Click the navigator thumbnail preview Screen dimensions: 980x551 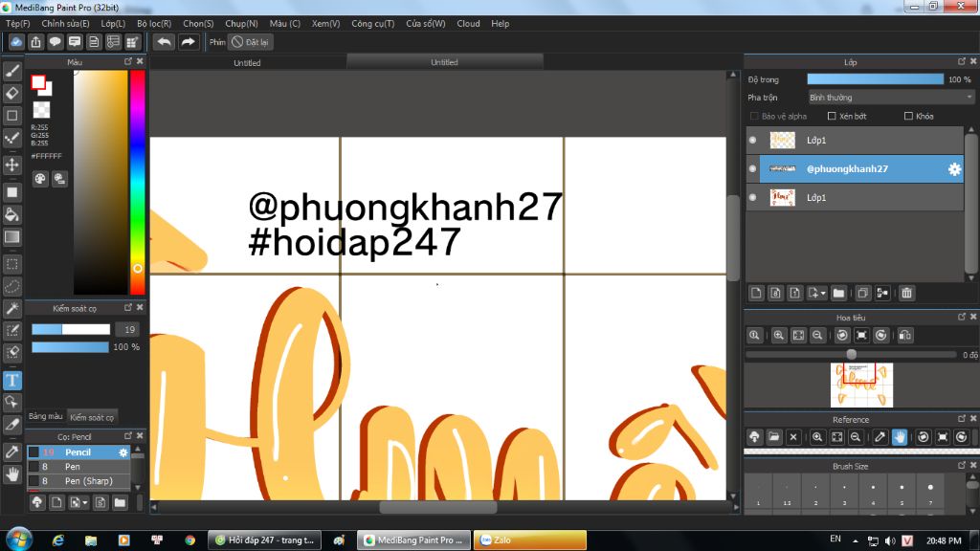point(861,386)
